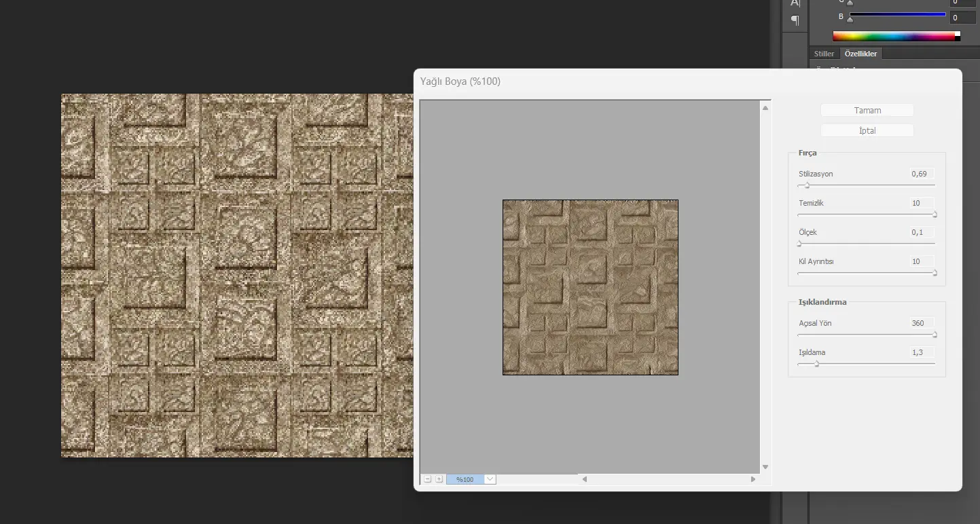Click the Işıldama slider handle
This screenshot has width=980, height=524.
coord(816,364)
